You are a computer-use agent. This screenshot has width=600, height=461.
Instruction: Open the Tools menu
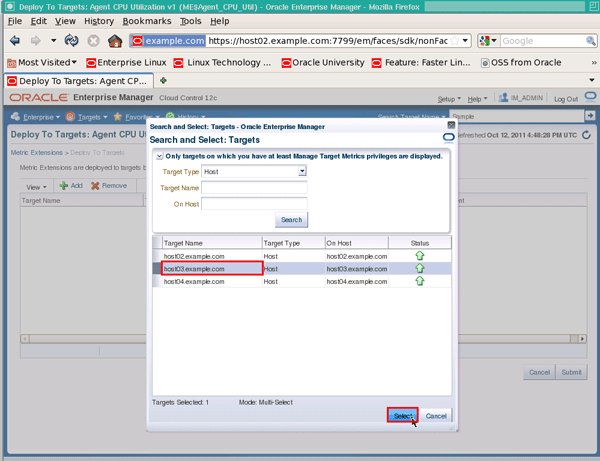pos(191,21)
